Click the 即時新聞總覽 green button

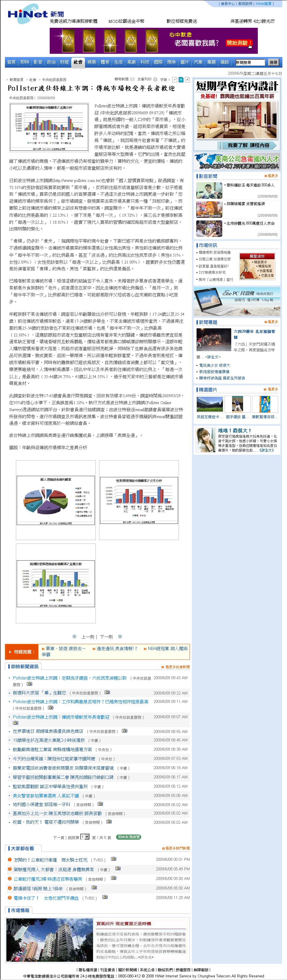tap(129, 837)
